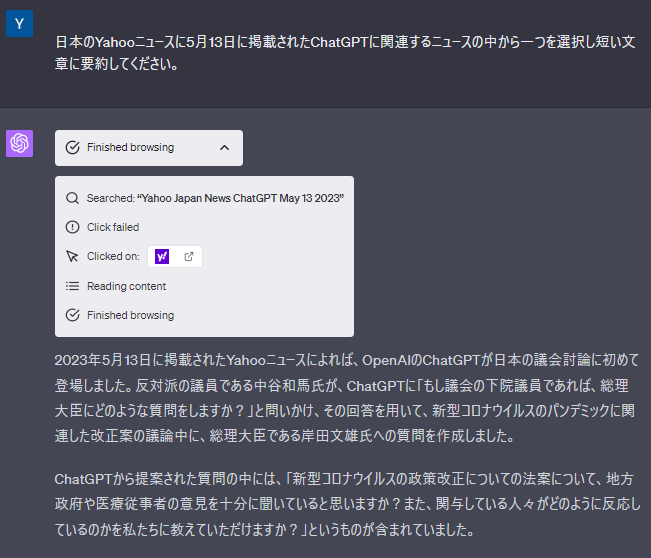Click the Reading content entry
The width and height of the screenshot is (651, 558).
tap(126, 286)
